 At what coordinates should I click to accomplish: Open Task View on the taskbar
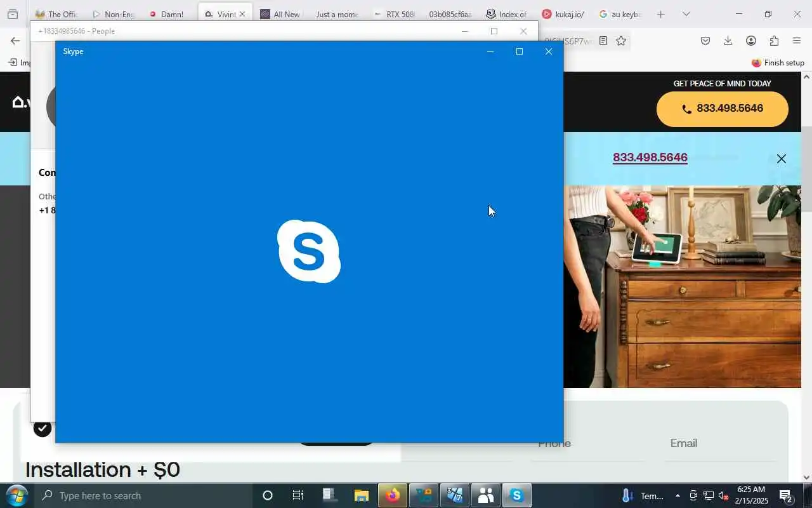[298, 495]
